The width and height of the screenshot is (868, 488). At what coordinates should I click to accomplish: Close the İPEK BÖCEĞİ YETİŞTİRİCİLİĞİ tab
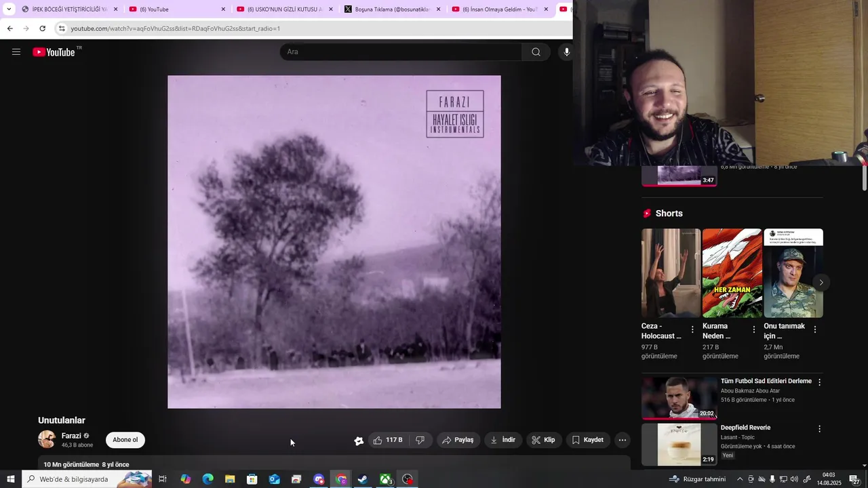coord(116,9)
